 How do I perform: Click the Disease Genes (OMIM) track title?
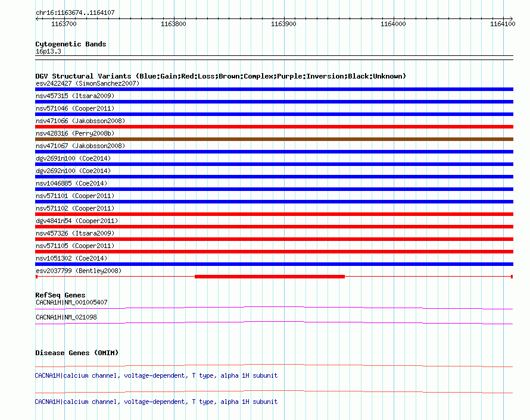click(77, 353)
